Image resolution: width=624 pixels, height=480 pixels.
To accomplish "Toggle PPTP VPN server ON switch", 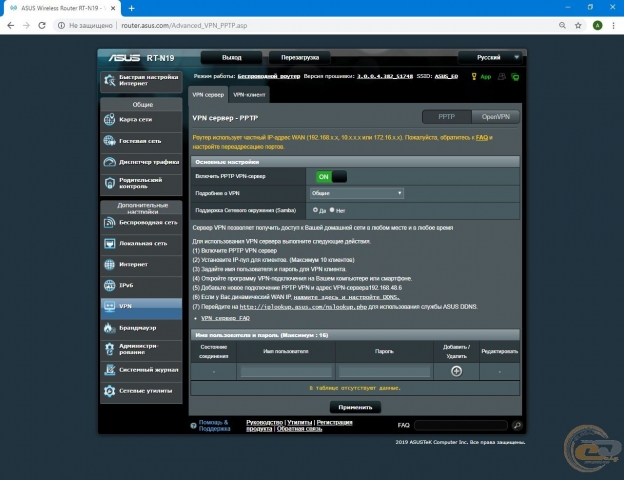I will 331,177.
